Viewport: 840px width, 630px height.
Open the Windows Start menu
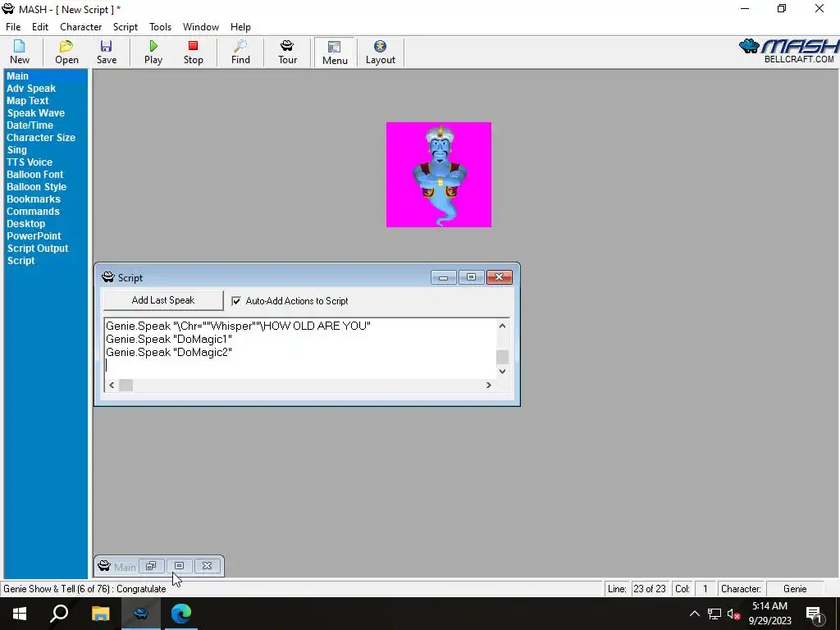(20, 614)
